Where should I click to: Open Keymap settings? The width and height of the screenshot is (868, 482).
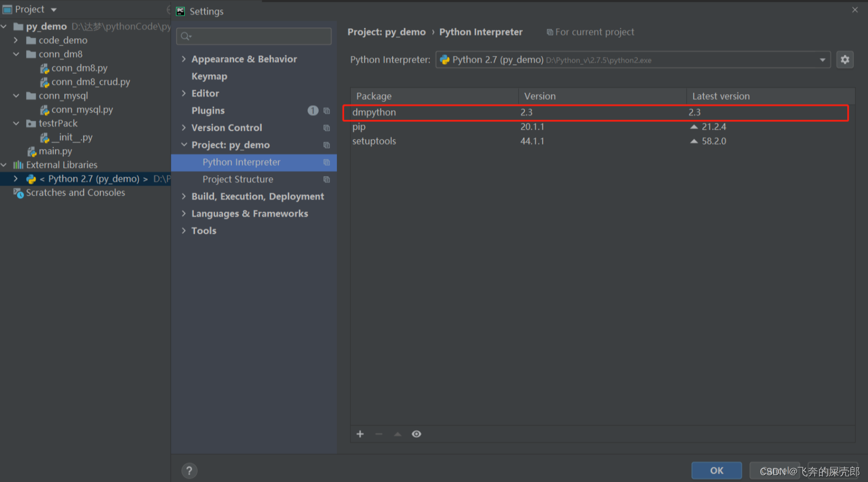point(209,76)
